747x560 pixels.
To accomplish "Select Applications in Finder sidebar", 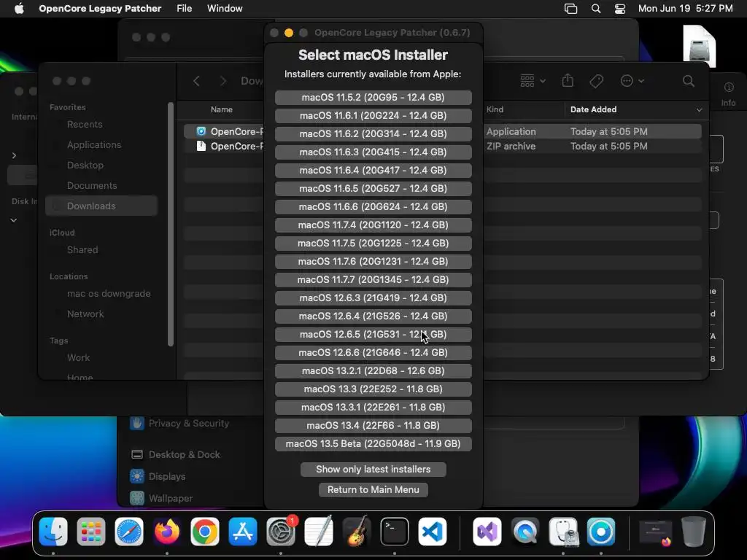I will click(94, 145).
